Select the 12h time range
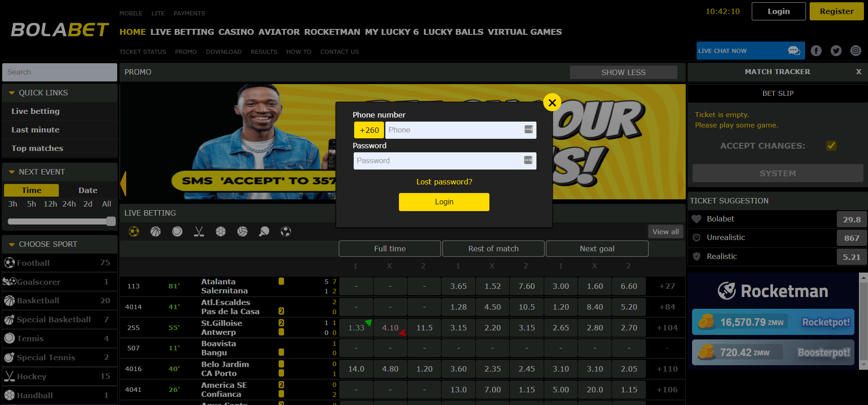 [x=50, y=204]
